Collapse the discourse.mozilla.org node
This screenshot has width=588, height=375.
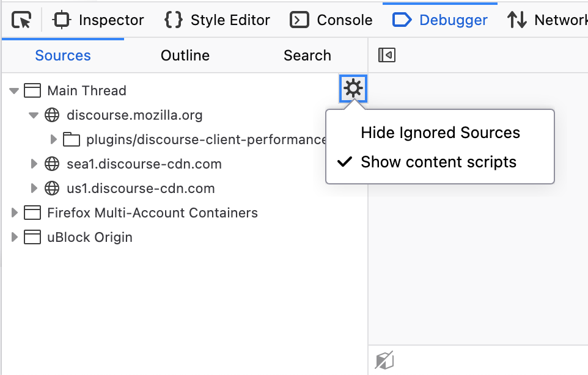coord(34,115)
